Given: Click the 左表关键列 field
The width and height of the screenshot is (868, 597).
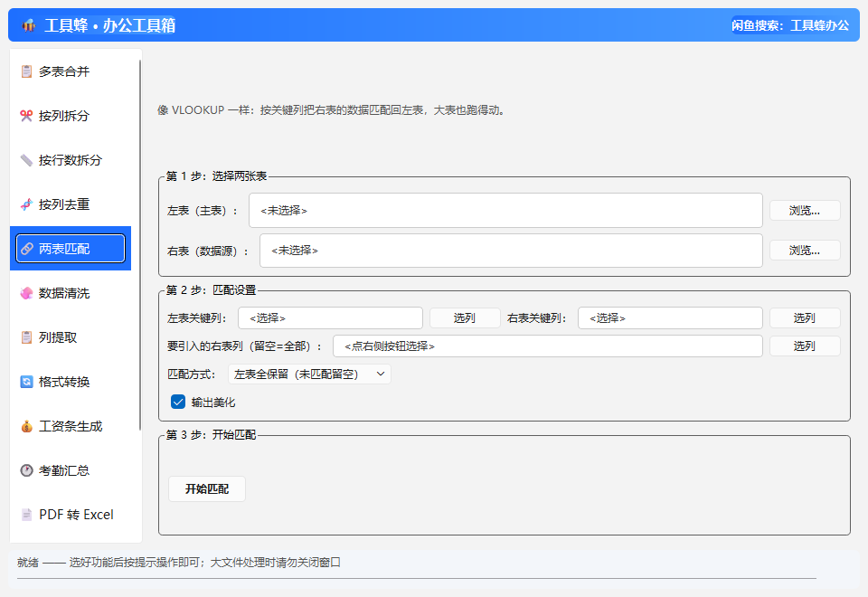Looking at the screenshot, I should (x=331, y=317).
